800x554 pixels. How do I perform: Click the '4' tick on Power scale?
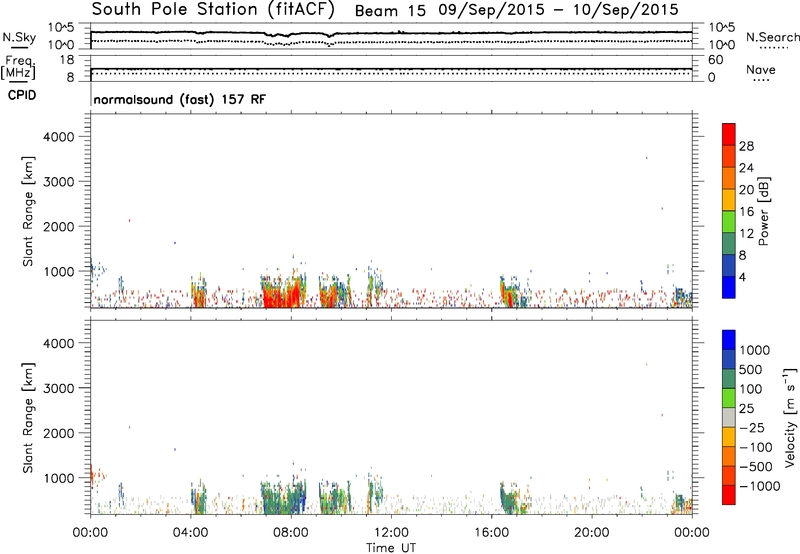(x=743, y=277)
